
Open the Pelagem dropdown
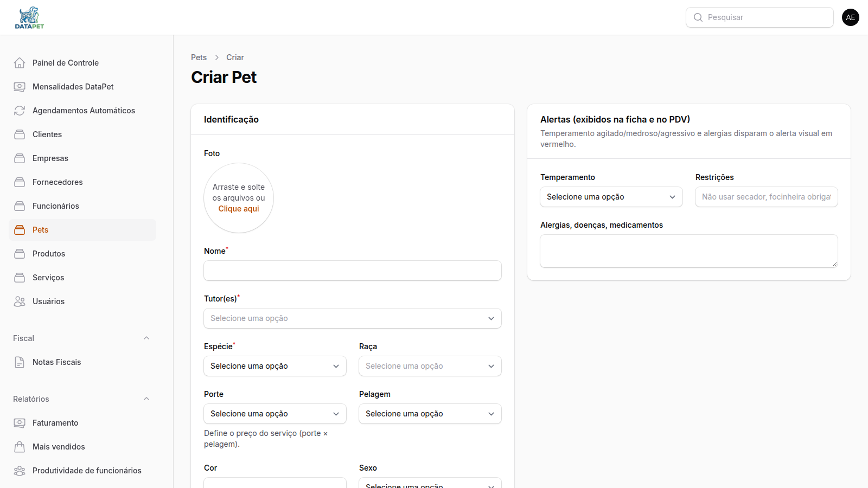point(430,414)
